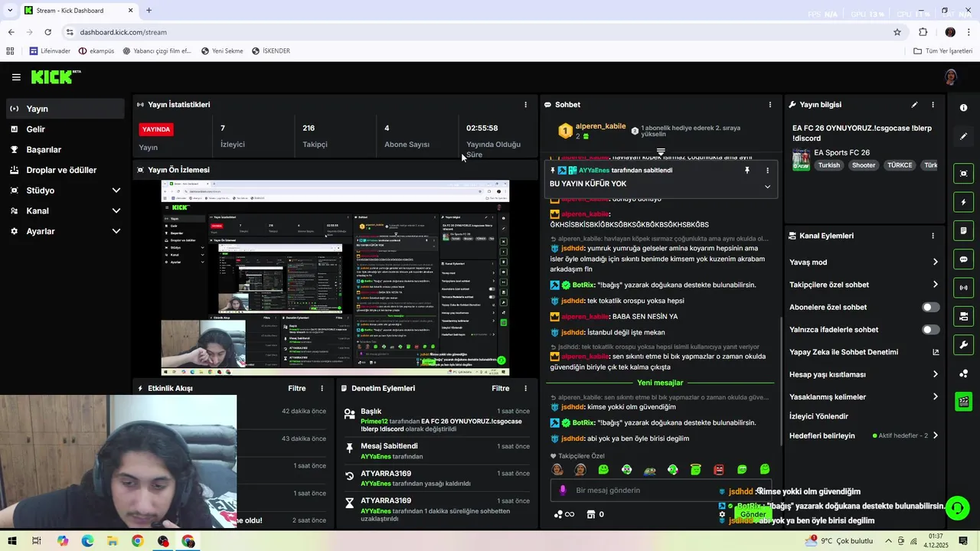The image size is (980, 551).
Task: Open the İSKENDER bookmark
Action: coord(270,51)
